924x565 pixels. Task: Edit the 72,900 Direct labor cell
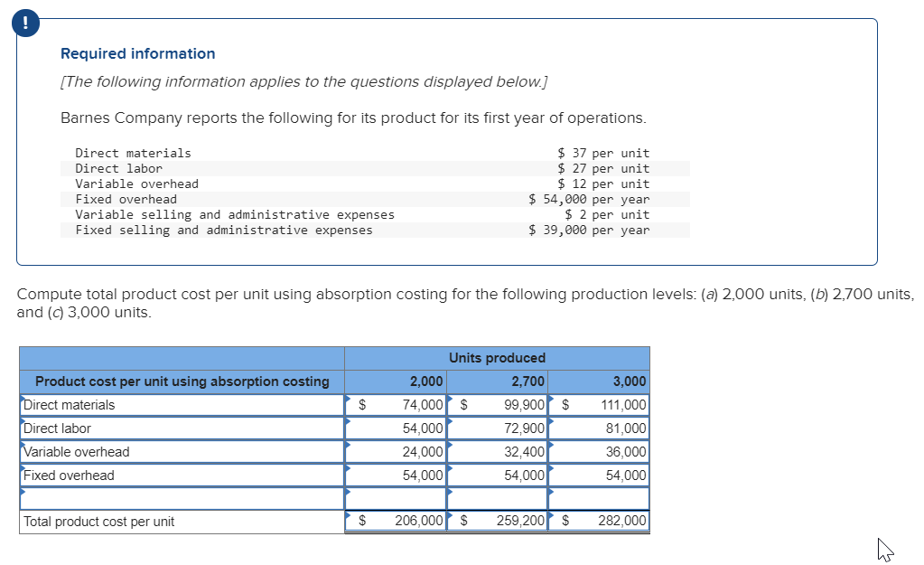(x=497, y=428)
